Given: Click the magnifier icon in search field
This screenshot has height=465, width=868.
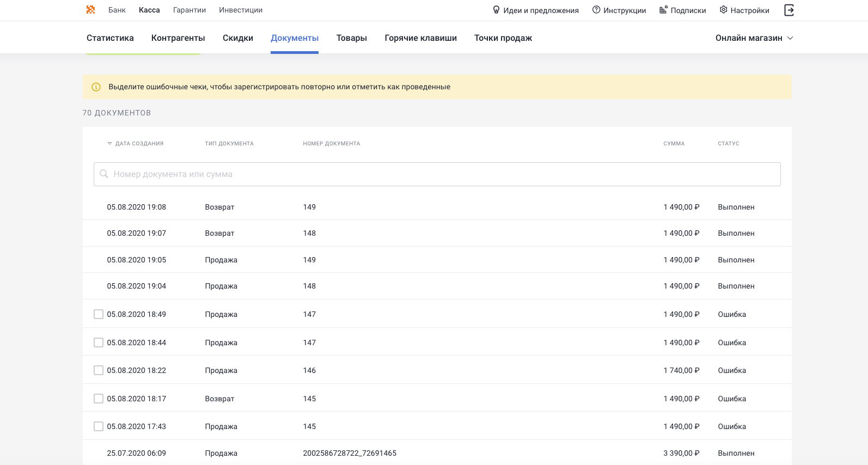Looking at the screenshot, I should pos(104,174).
